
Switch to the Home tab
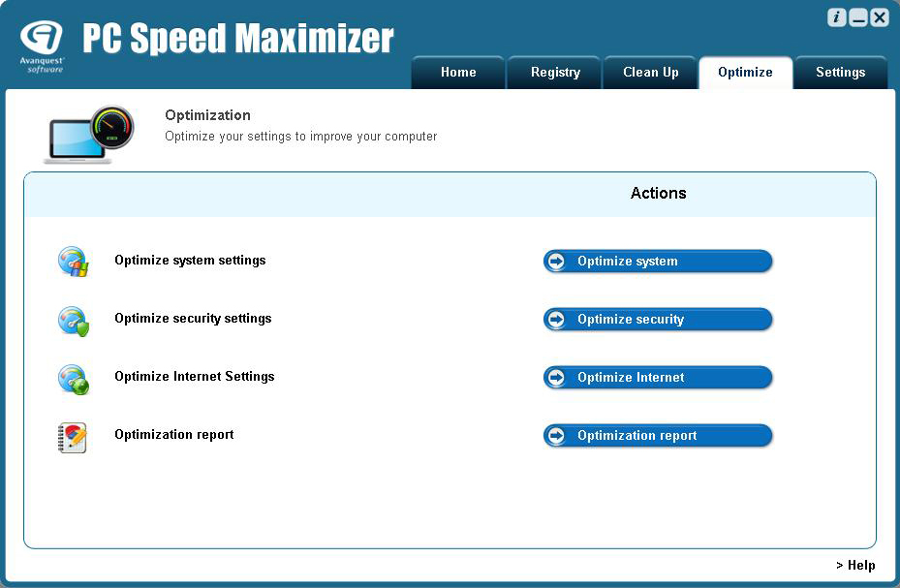457,71
